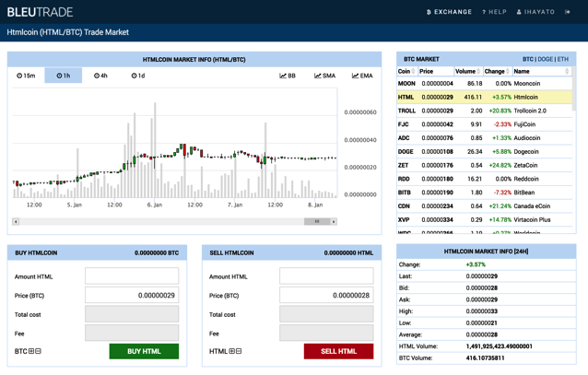This screenshot has width=588, height=375.
Task: Click the SELL HTML button
Action: click(x=338, y=351)
